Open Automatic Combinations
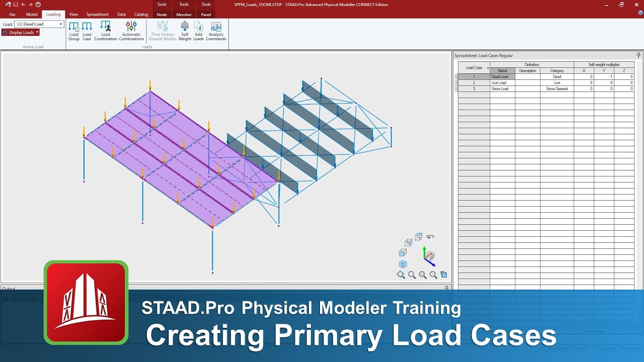The image size is (644, 362). click(131, 31)
